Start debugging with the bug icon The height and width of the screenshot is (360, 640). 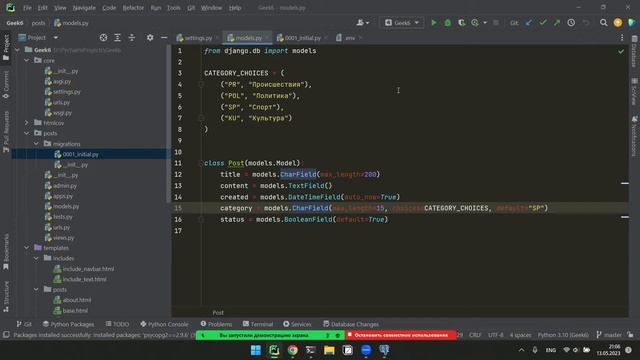[447, 23]
